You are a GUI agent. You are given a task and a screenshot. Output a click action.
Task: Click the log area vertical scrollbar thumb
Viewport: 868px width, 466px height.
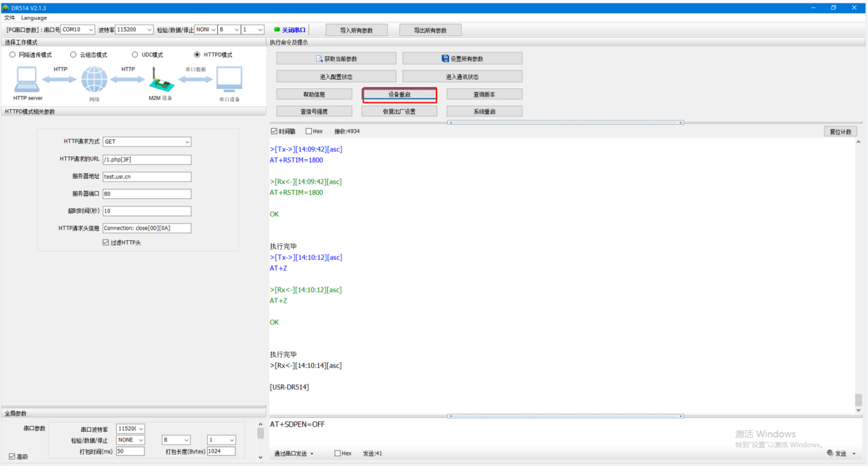coord(858,400)
